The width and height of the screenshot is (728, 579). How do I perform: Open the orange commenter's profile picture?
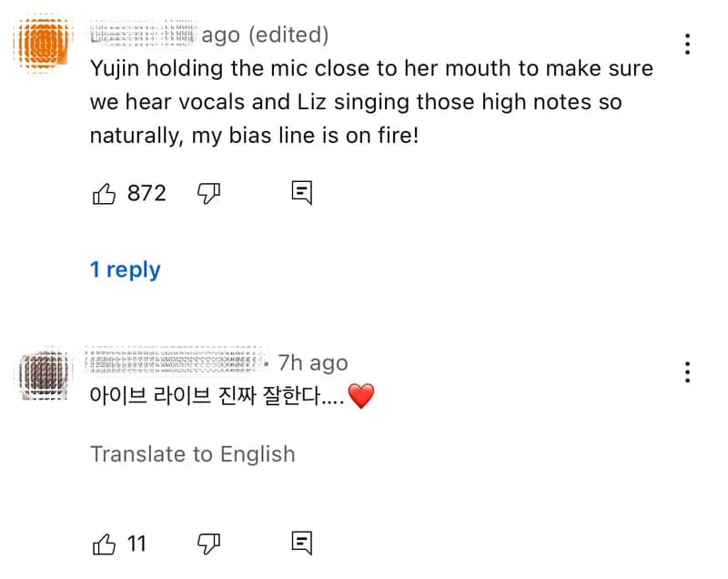click(43, 43)
